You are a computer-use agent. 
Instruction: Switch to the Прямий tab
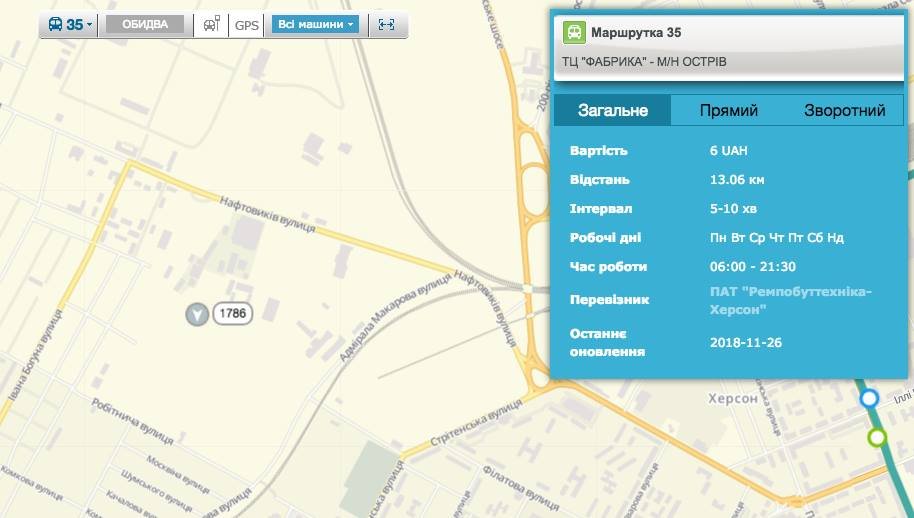(729, 110)
